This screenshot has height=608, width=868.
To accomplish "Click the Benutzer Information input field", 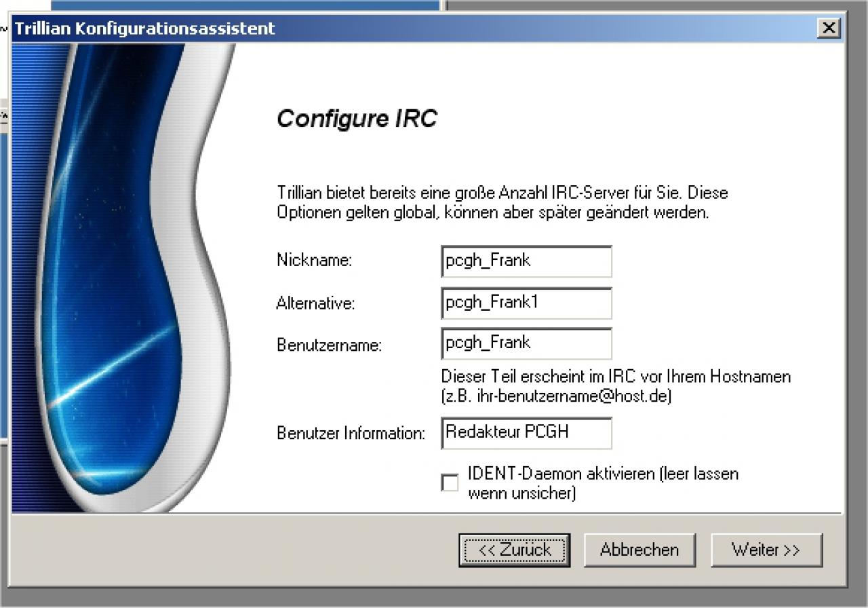I will tap(526, 433).
